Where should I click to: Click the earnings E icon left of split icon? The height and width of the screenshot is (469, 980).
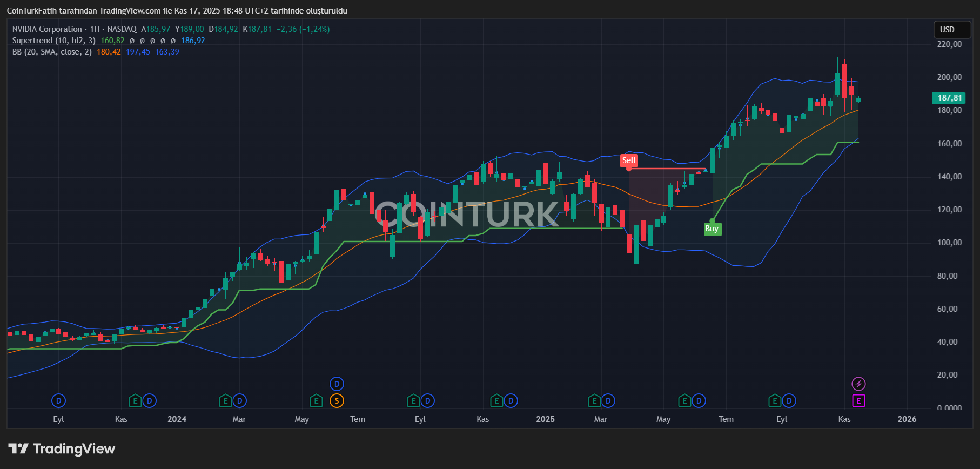tap(316, 401)
